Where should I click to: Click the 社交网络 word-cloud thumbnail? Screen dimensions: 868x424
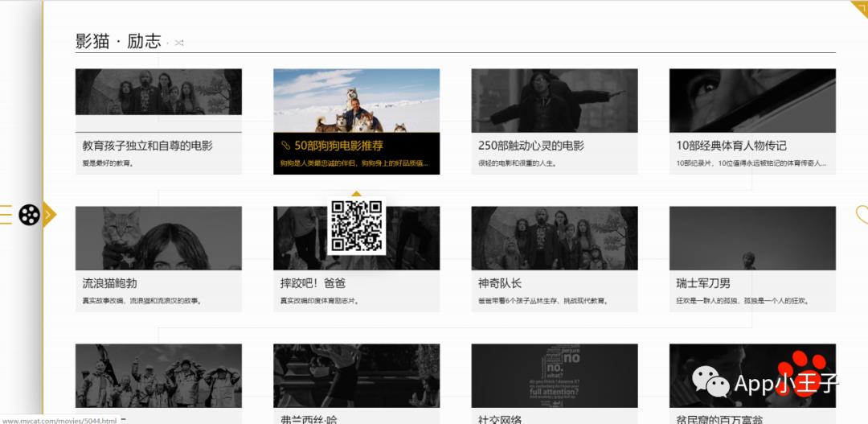click(x=554, y=376)
